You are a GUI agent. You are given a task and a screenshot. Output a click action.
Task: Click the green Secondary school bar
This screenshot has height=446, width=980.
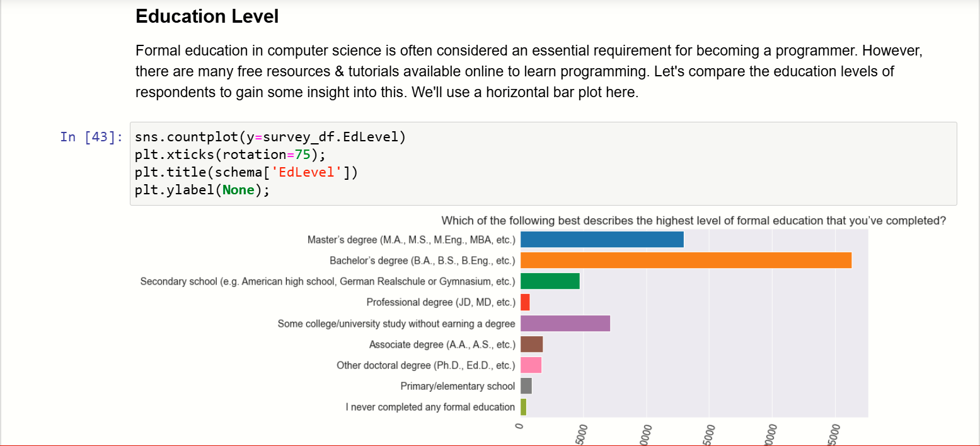tap(550, 281)
